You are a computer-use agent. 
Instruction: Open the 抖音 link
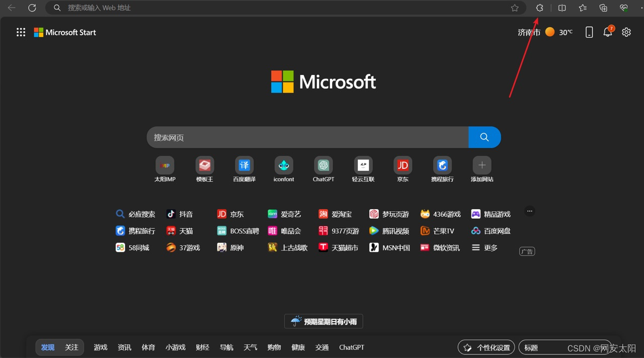[x=180, y=214]
